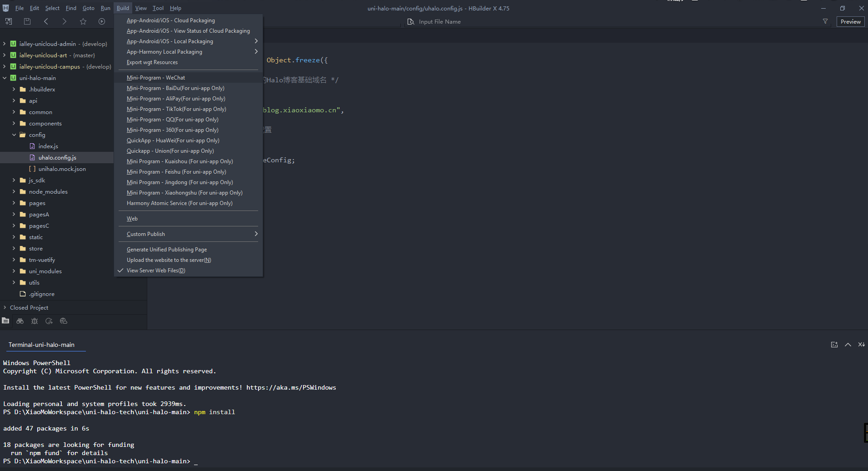This screenshot has width=868, height=471.
Task: Go forward with the right arrow icon
Action: click(65, 21)
